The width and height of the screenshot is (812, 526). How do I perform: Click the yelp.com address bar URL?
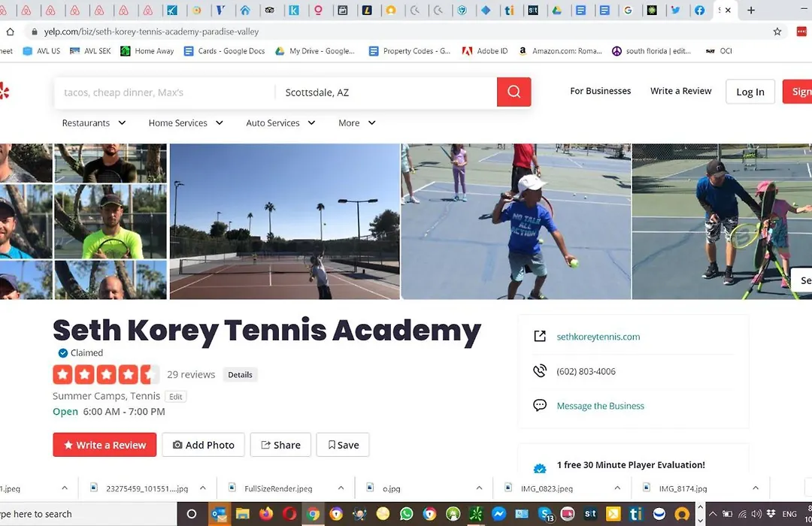[151, 32]
